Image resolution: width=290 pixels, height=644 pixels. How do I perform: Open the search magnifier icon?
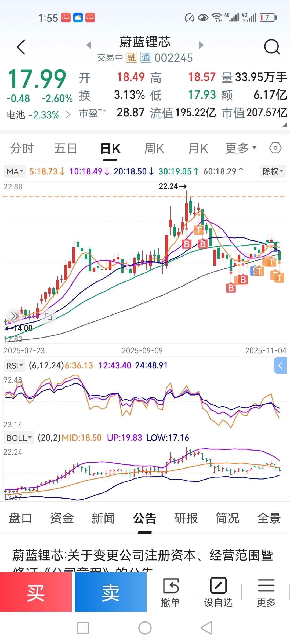coord(272,47)
